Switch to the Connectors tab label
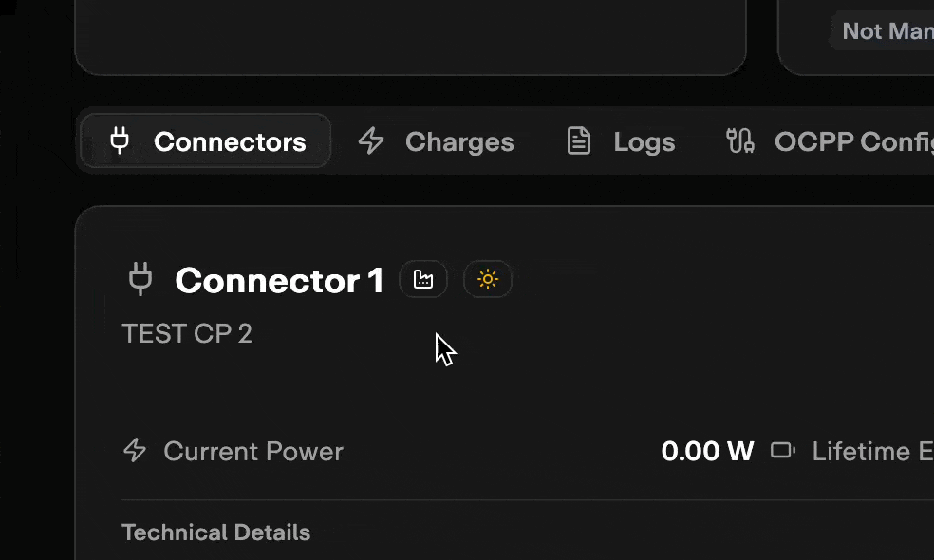 [x=230, y=142]
